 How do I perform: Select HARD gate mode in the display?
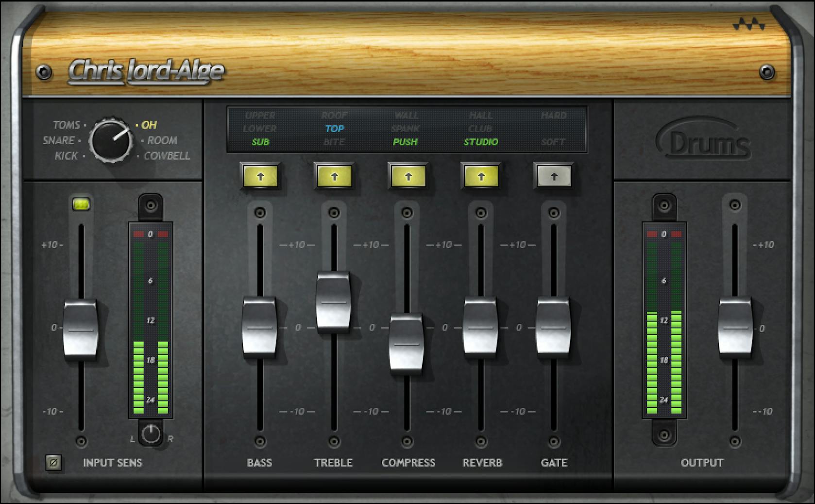(x=554, y=115)
